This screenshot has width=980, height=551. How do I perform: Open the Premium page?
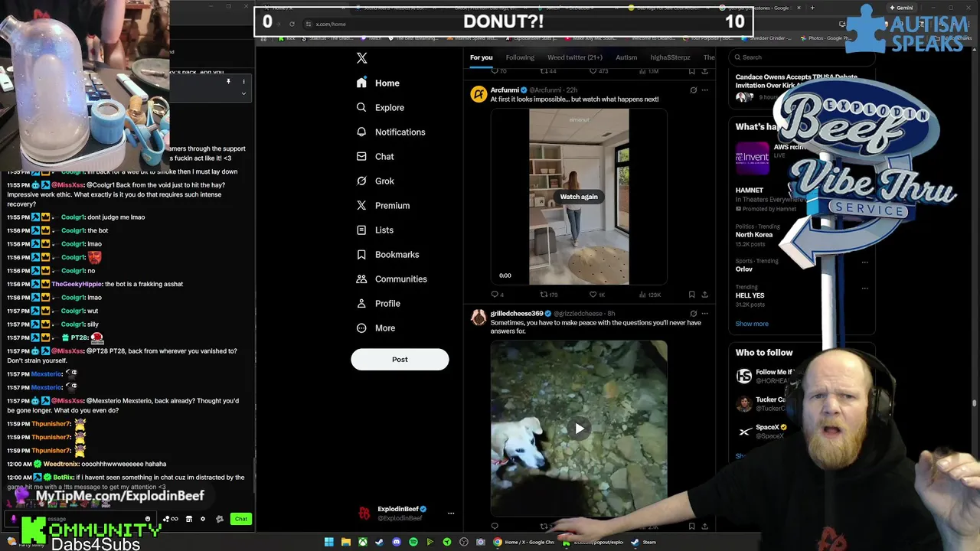pos(383,205)
